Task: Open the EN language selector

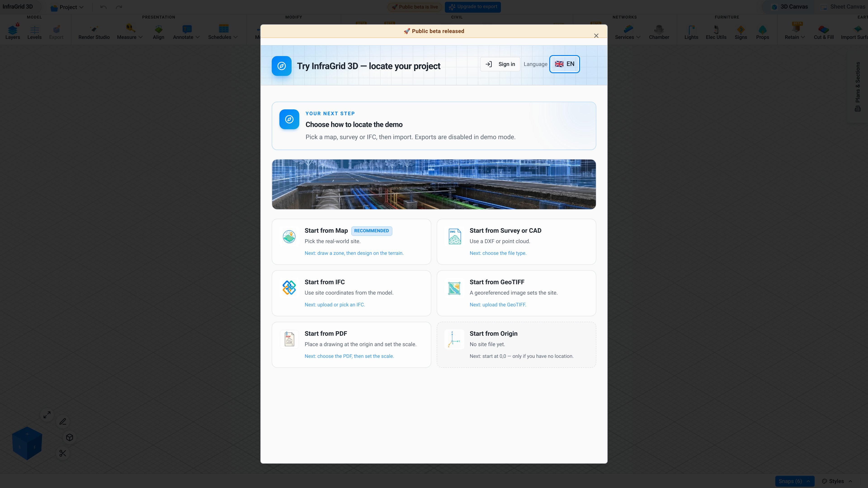Action: coord(564,64)
